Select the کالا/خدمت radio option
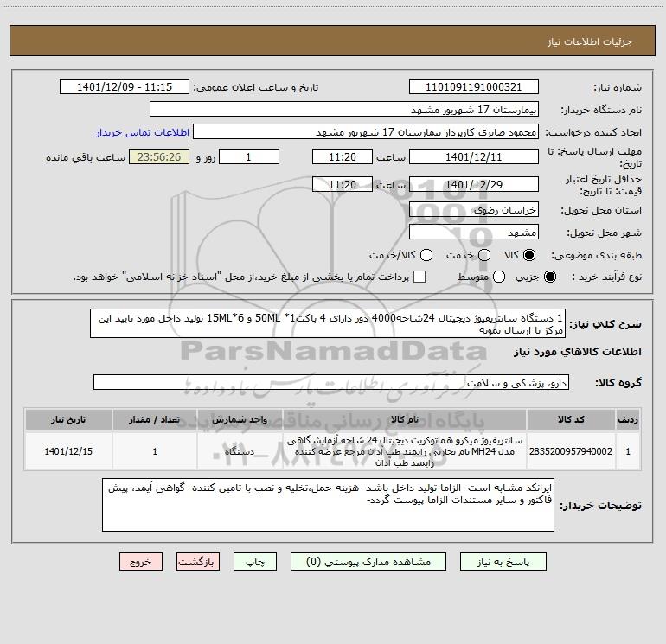666x644 pixels. click(426, 255)
